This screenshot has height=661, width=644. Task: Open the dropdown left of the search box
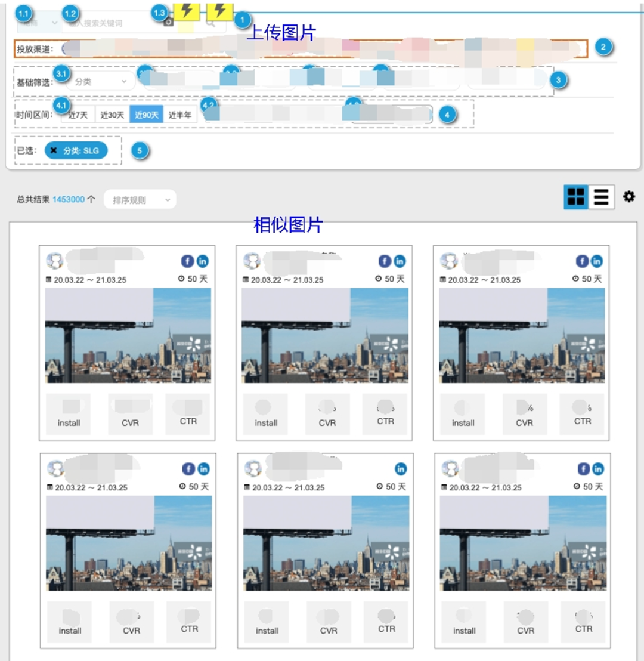pyautogui.click(x=39, y=23)
